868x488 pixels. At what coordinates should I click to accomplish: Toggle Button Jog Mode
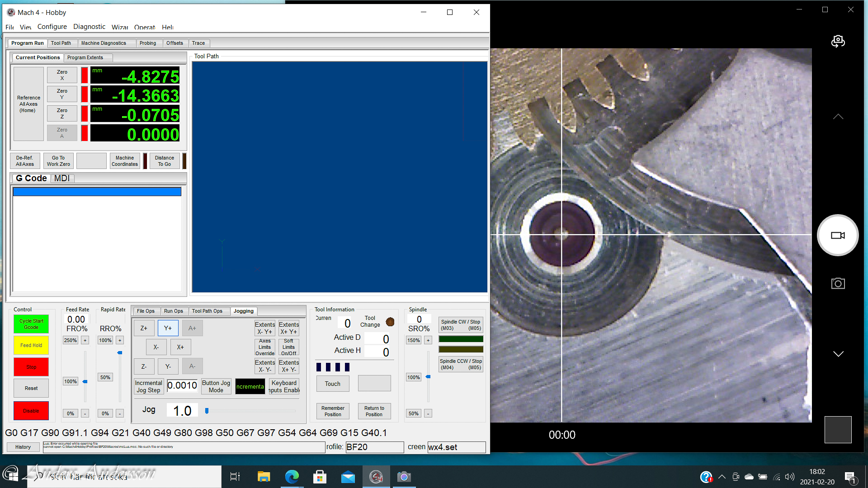click(x=216, y=386)
